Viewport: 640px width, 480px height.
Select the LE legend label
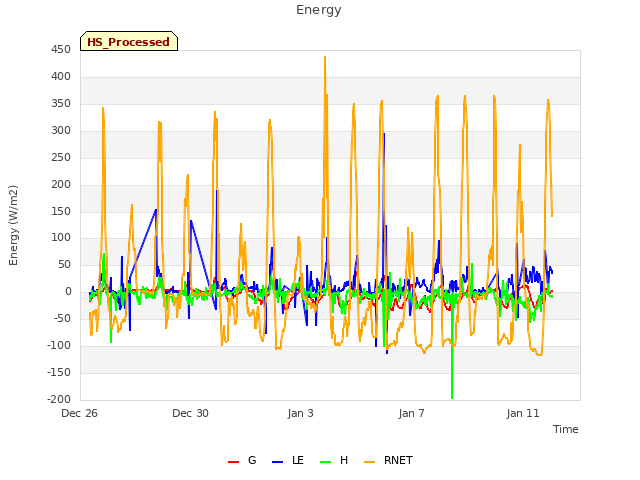coord(298,460)
